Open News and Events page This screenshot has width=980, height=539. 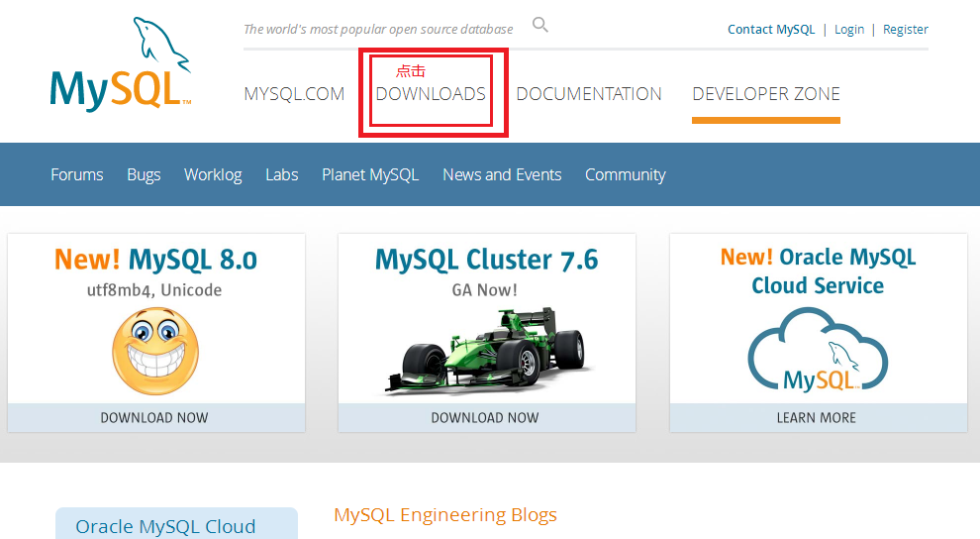[x=502, y=174]
